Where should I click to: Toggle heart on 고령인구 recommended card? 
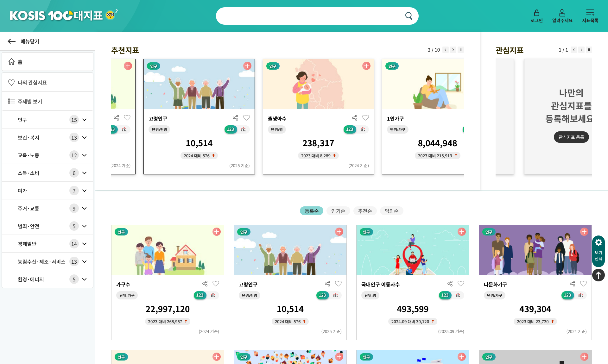pyautogui.click(x=246, y=118)
